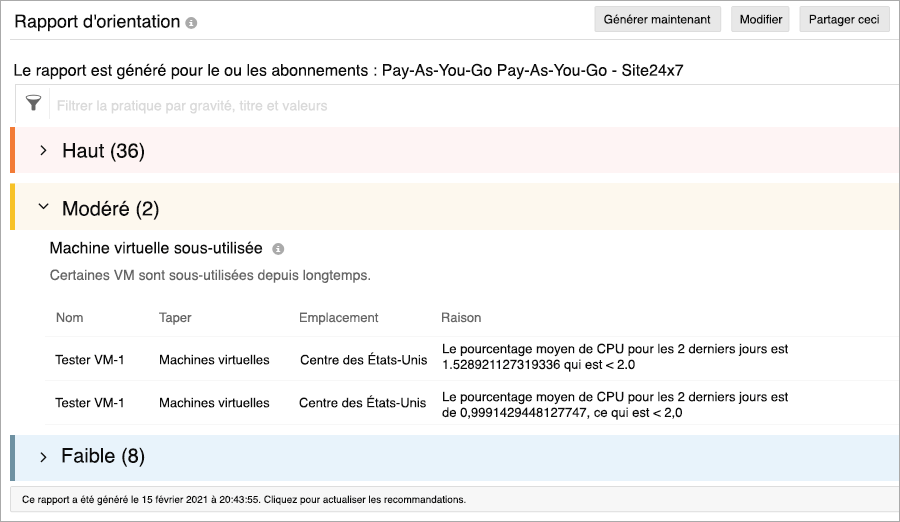Sort by the Emplacement column header
Viewport: 900px width, 522px height.
(x=338, y=318)
